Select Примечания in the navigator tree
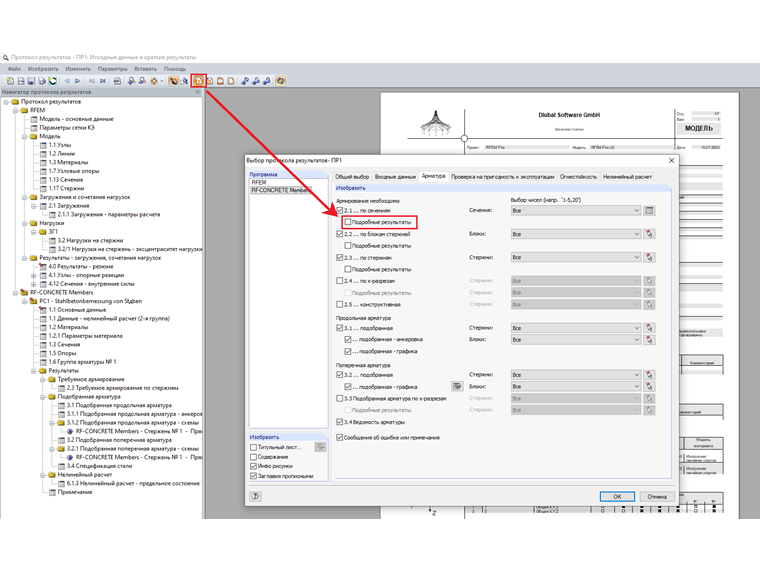760x571 pixels. (75, 492)
